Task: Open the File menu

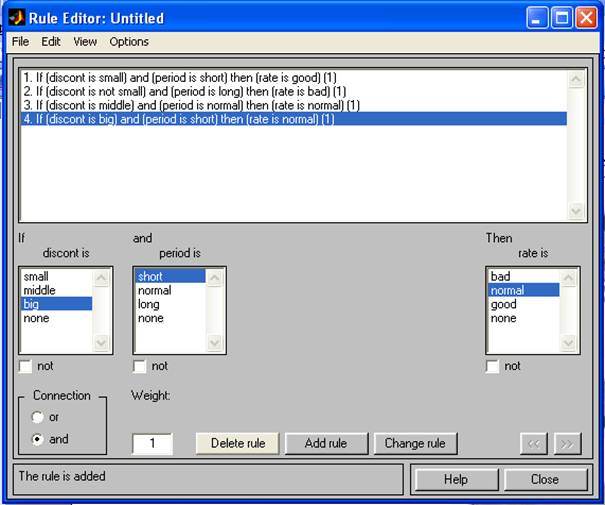Action: tap(20, 42)
